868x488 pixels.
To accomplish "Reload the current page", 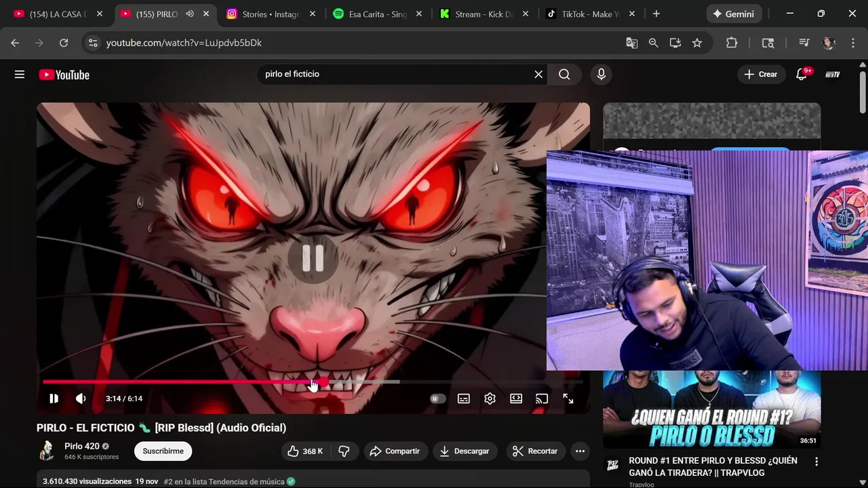I will (x=64, y=43).
